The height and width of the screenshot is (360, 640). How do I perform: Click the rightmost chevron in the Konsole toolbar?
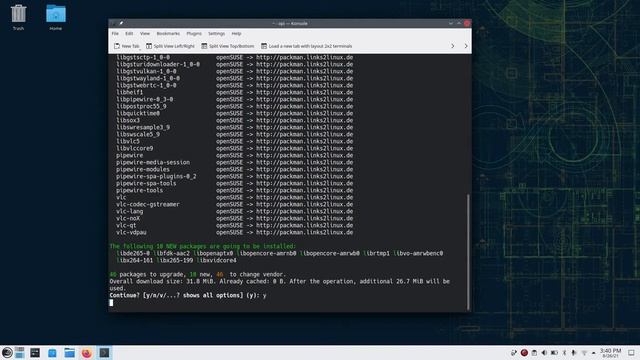click(x=466, y=46)
